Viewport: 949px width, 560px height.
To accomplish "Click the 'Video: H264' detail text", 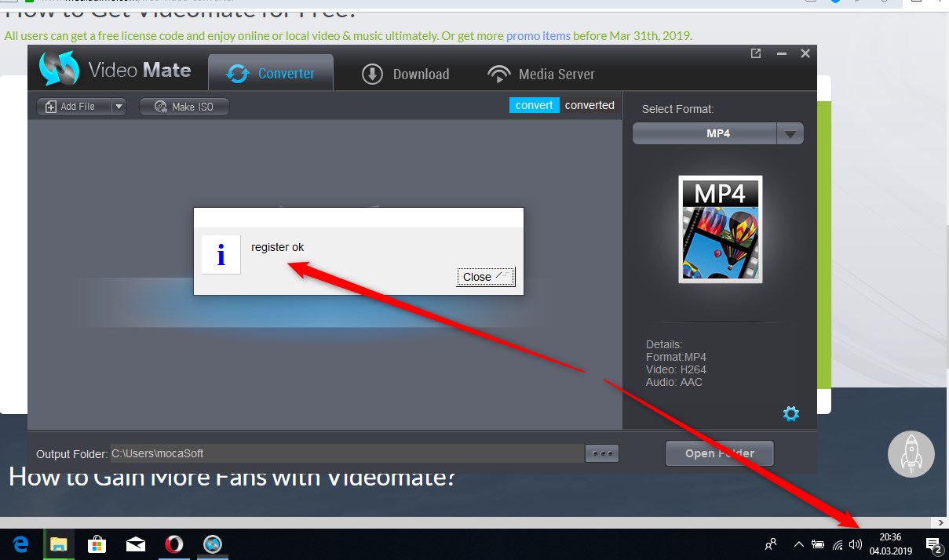I will [x=675, y=369].
